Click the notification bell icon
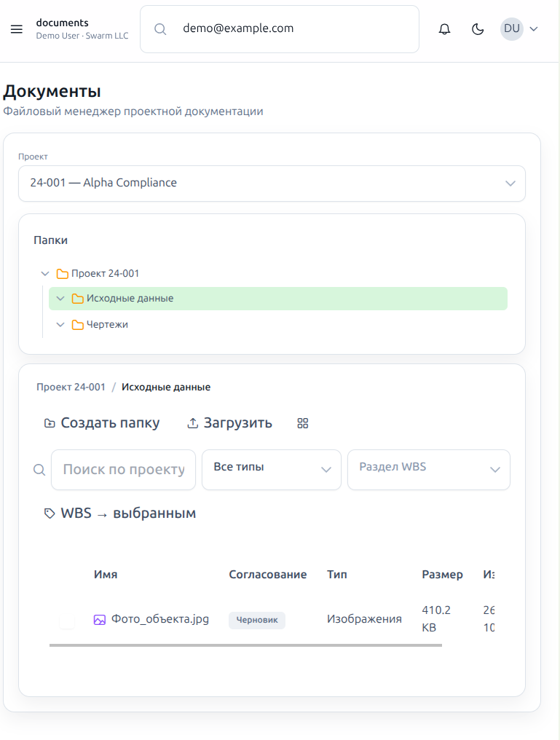560x740 pixels. click(x=444, y=28)
